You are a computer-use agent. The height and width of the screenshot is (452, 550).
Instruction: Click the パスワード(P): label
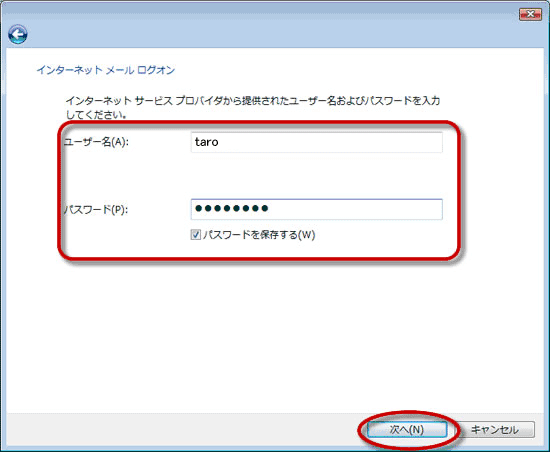point(95,210)
